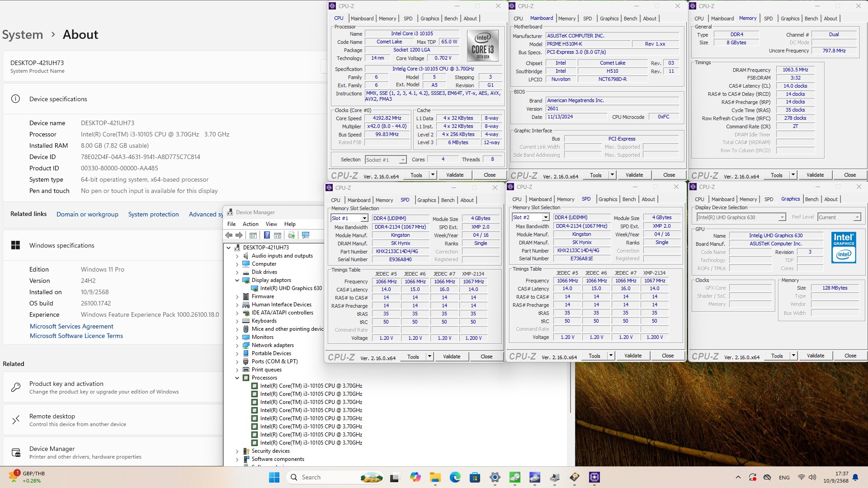
Task: Click the Intel UHD Graphics 630 device entry
Action: pos(291,288)
